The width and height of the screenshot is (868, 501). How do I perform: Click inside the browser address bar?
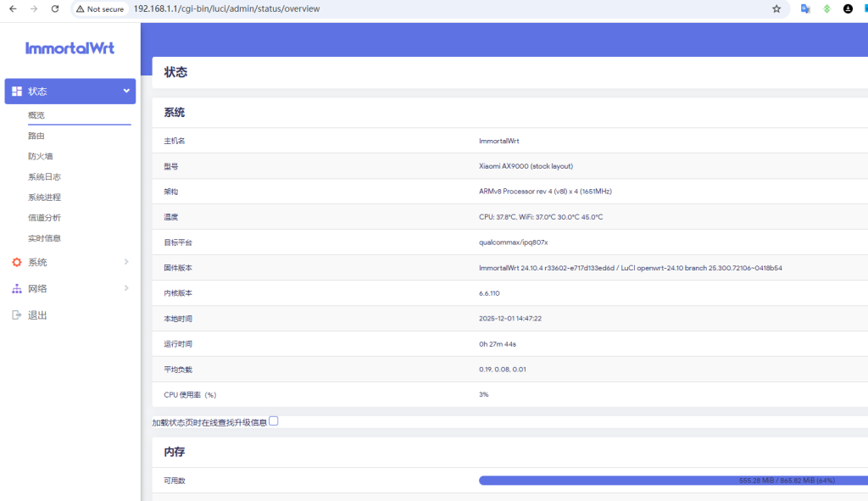pos(254,8)
